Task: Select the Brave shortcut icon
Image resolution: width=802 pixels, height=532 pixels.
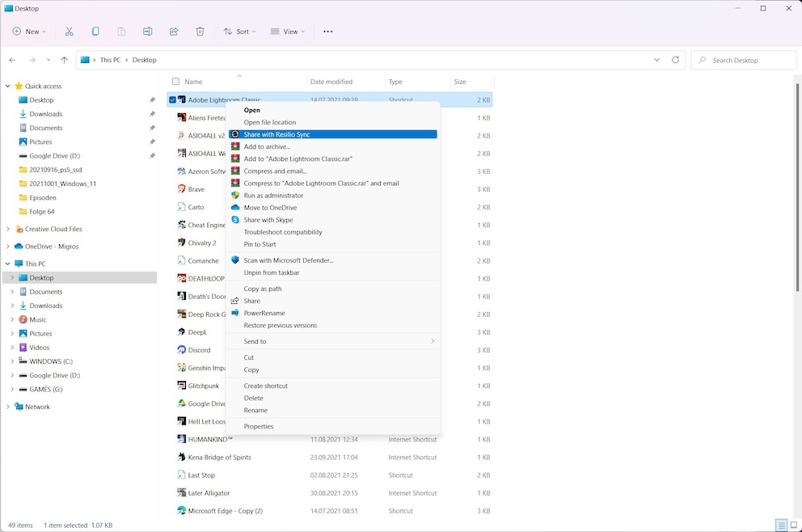Action: [182, 188]
